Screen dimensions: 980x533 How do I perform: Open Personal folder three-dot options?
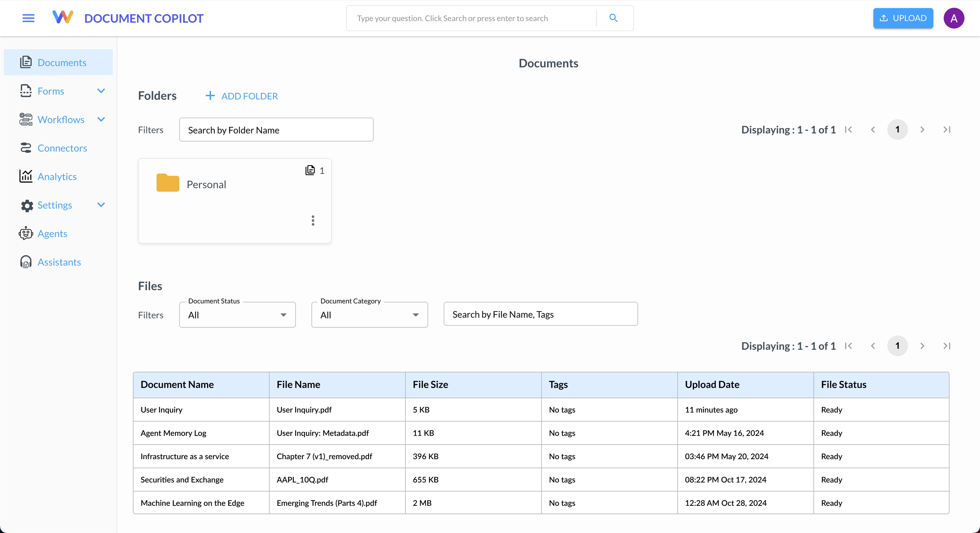point(313,220)
